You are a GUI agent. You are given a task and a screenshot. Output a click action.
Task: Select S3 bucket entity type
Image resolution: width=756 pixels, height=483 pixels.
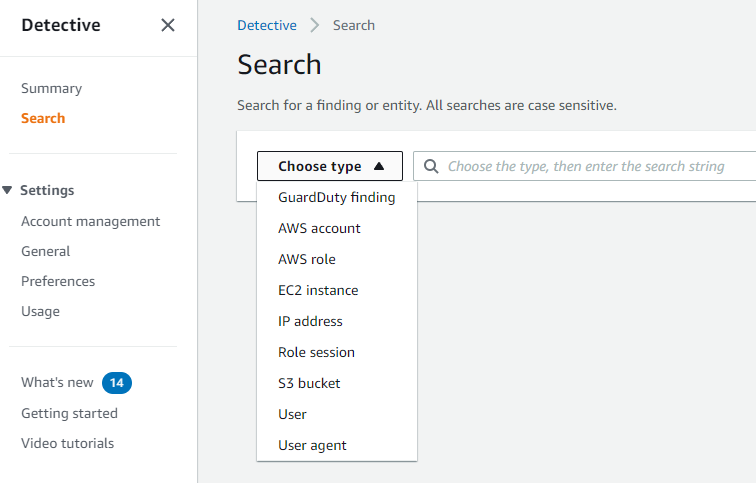point(337,383)
